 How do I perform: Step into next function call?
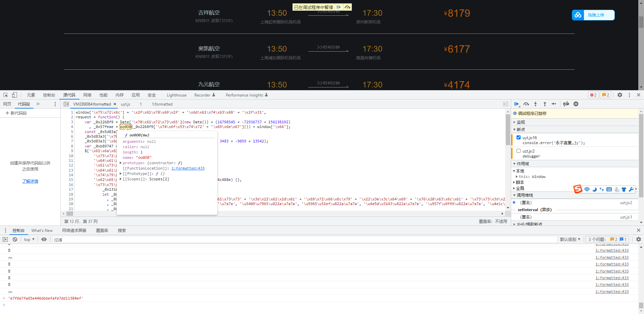[x=536, y=104]
